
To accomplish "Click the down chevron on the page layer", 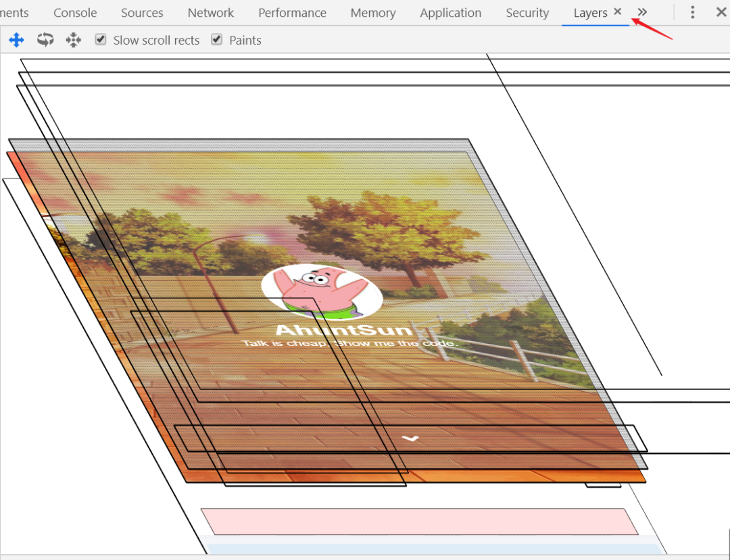I will (410, 438).
